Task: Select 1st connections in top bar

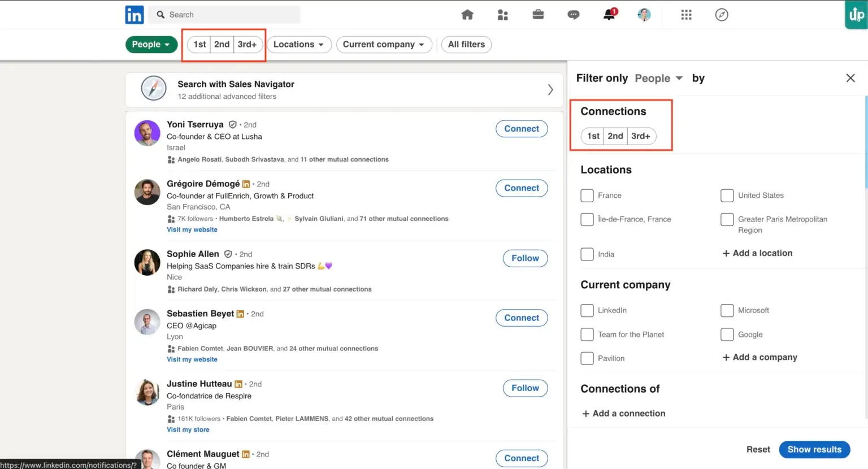Action: [x=199, y=44]
